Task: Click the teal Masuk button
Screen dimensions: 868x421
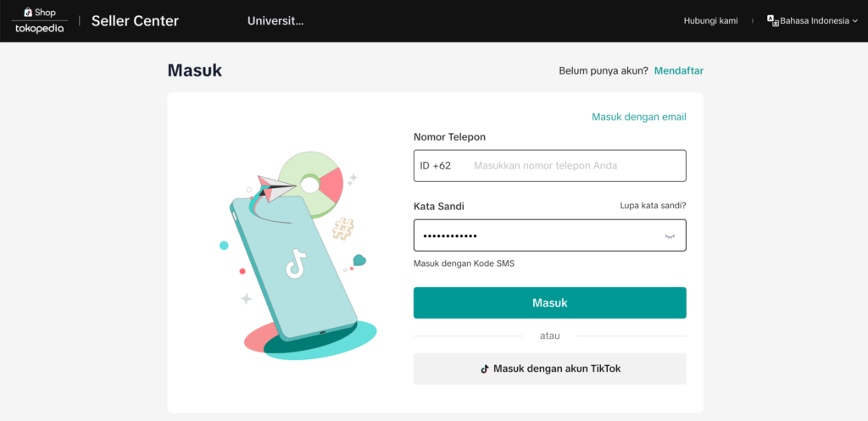Action: coord(549,302)
